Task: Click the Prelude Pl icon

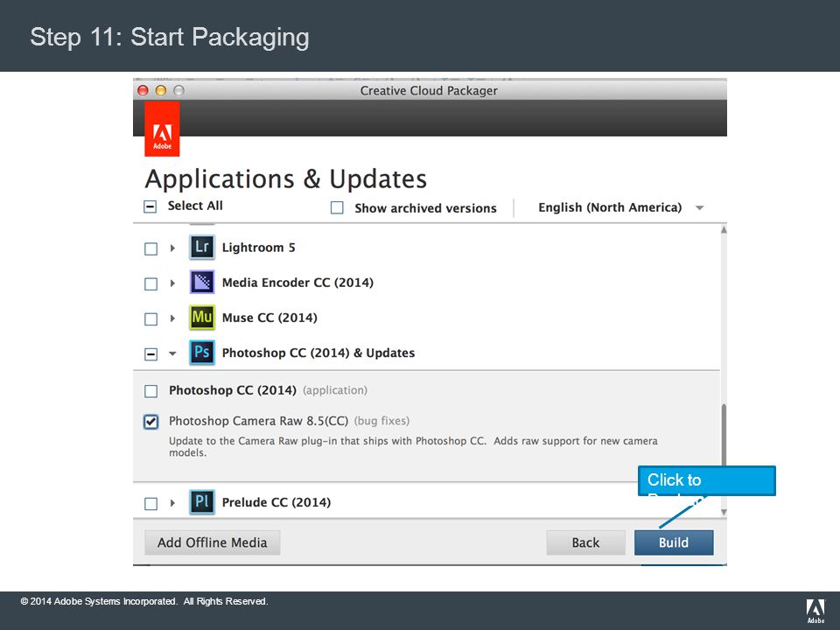Action: point(202,502)
